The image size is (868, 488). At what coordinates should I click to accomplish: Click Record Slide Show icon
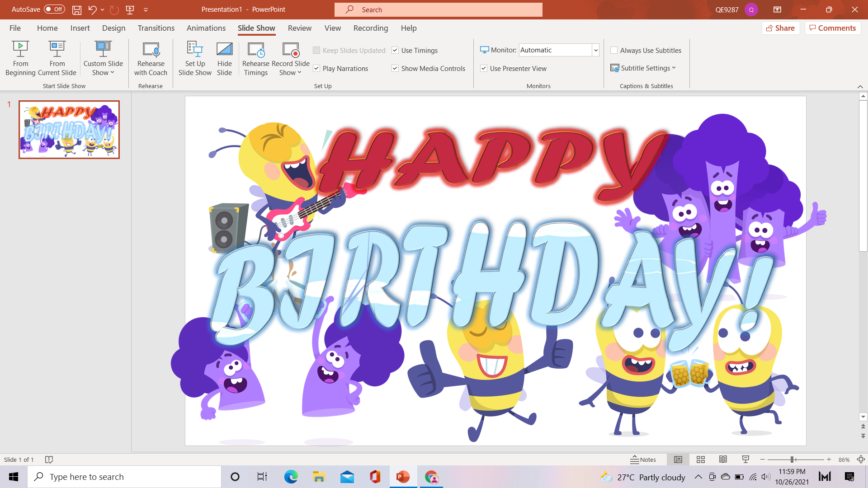click(290, 50)
